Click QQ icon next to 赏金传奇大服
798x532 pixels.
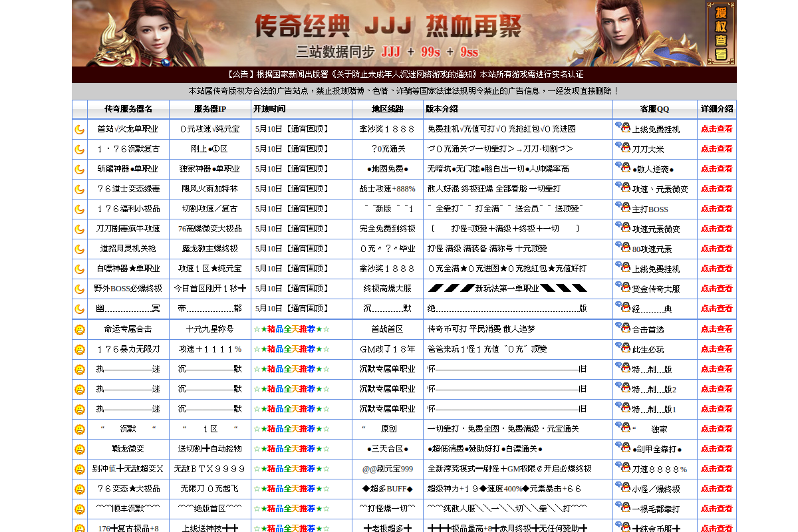[x=622, y=287]
